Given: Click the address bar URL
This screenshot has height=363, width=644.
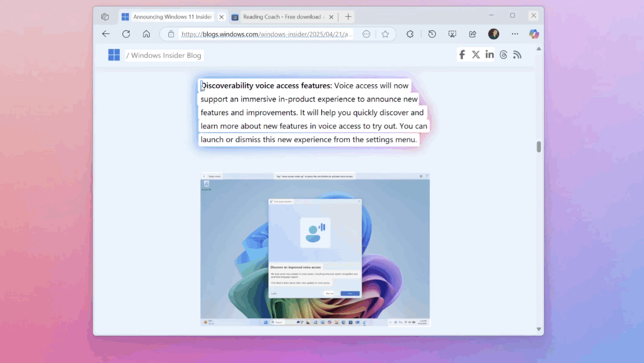Looking at the screenshot, I should pyautogui.click(x=267, y=34).
